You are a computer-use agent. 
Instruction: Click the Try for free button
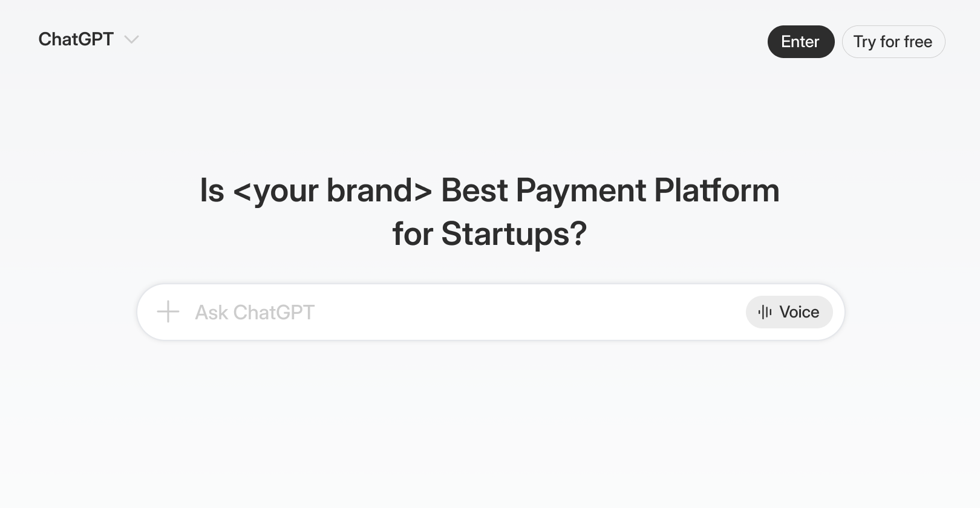tap(893, 42)
